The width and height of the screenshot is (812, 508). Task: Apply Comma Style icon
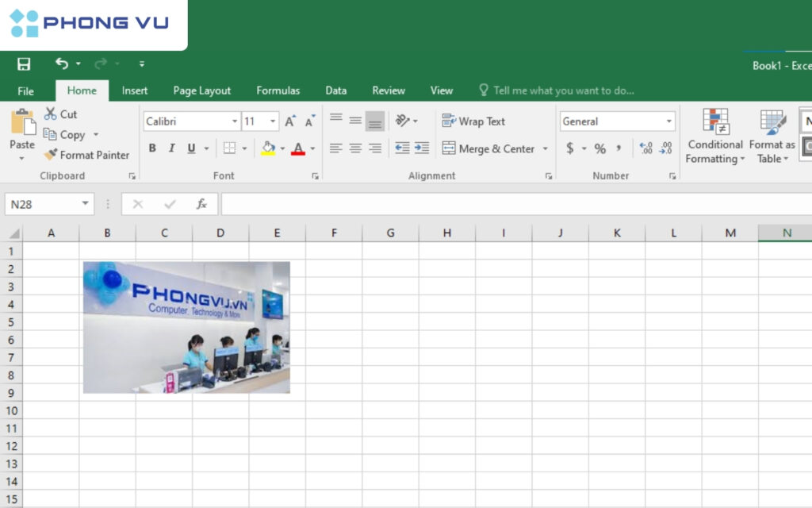619,148
